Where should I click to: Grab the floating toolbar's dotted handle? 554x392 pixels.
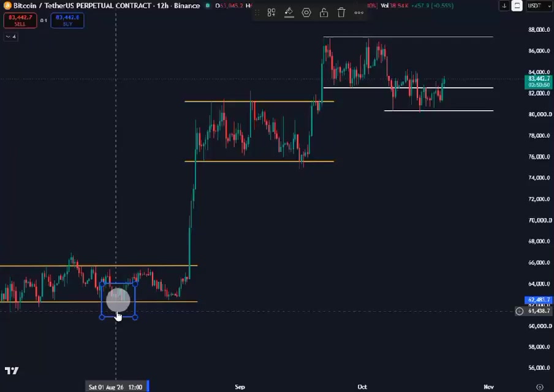pyautogui.click(x=257, y=13)
